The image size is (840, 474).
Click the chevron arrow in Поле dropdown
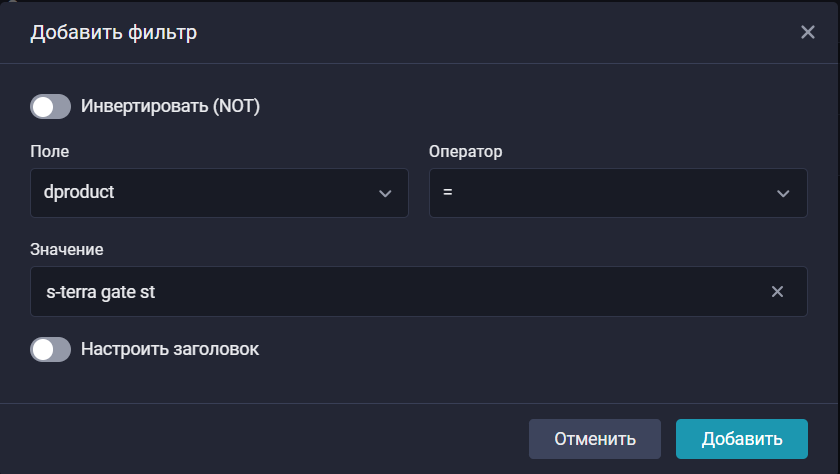(385, 193)
